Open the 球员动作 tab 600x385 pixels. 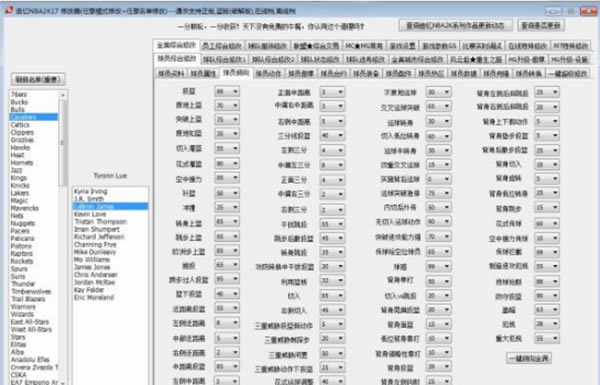pos(268,73)
